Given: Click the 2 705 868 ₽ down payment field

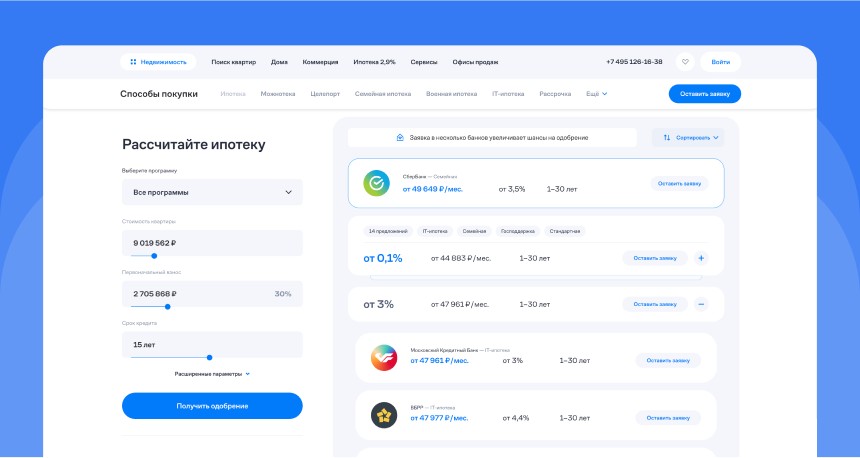Looking at the screenshot, I should click(x=212, y=294).
